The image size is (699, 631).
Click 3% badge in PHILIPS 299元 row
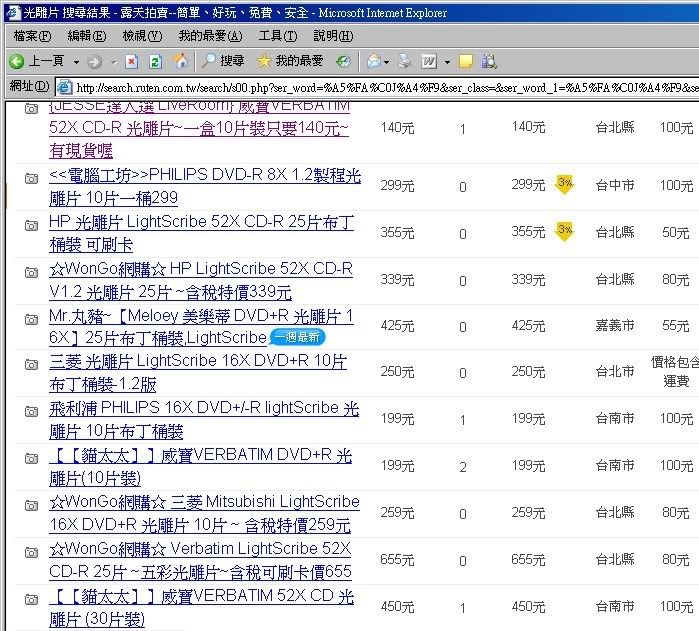pos(564,185)
